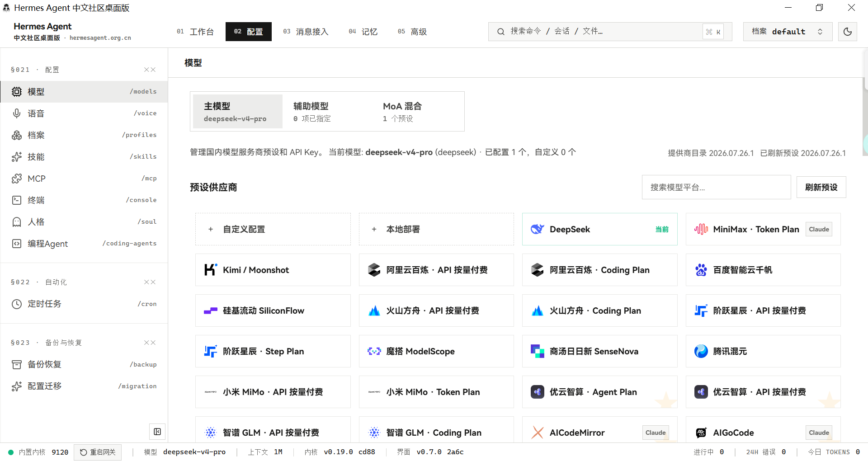The width and height of the screenshot is (868, 461).
Task: Select 小米 MiMo · API 按量付费 provider
Action: [x=273, y=392]
